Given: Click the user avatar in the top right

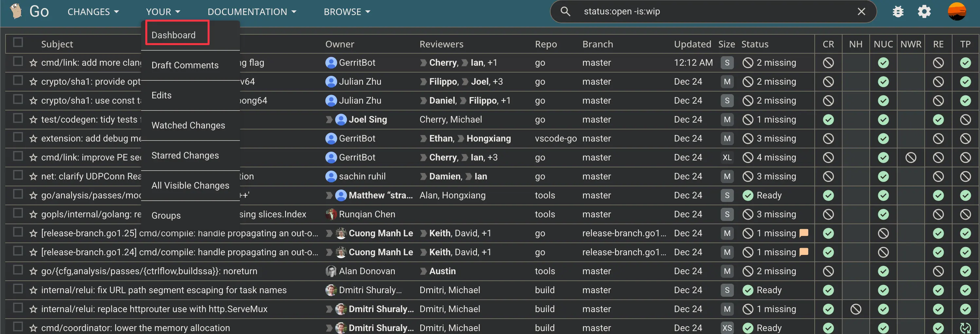Looking at the screenshot, I should click(957, 11).
